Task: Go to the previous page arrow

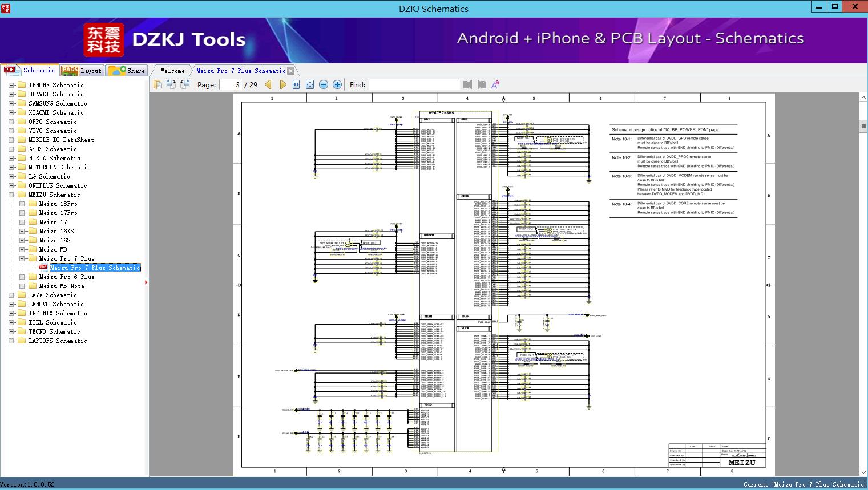Action: pyautogui.click(x=269, y=84)
